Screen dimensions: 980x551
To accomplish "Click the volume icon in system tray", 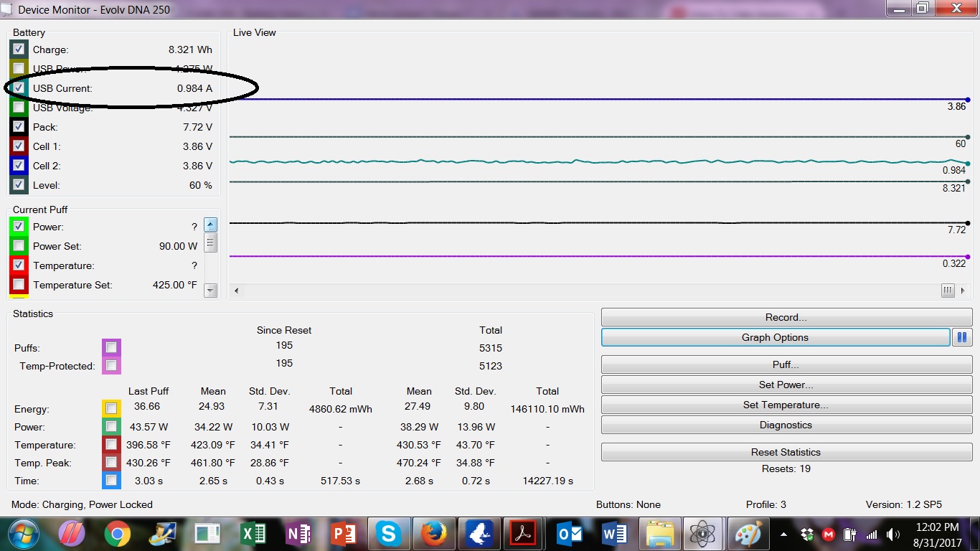I will (893, 534).
